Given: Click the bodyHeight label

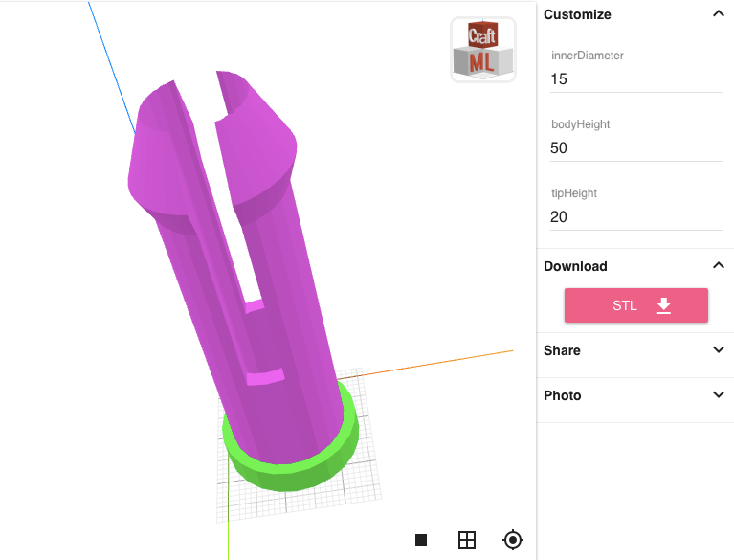Looking at the screenshot, I should point(581,124).
